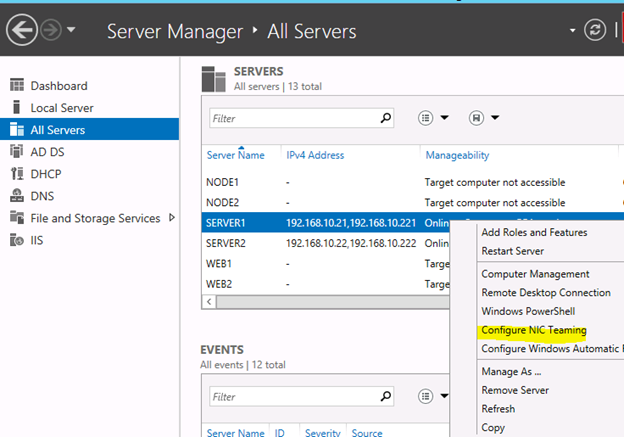624x437 pixels.
Task: Click the Servers filter search magnifier
Action: tap(386, 118)
